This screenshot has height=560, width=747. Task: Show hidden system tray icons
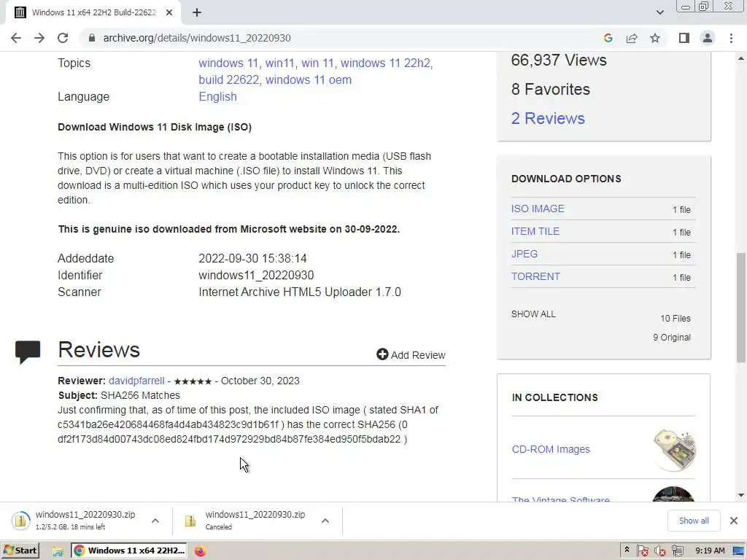coord(627,550)
